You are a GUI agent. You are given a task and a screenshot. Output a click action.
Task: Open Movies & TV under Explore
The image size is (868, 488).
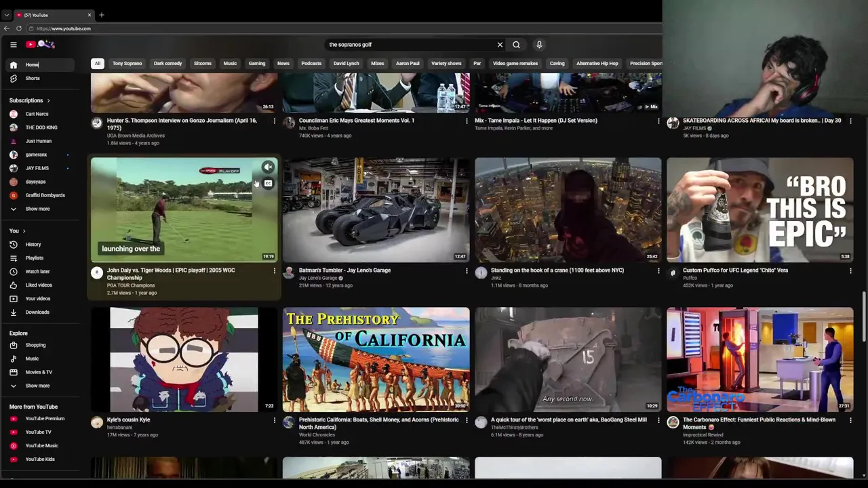(x=41, y=372)
